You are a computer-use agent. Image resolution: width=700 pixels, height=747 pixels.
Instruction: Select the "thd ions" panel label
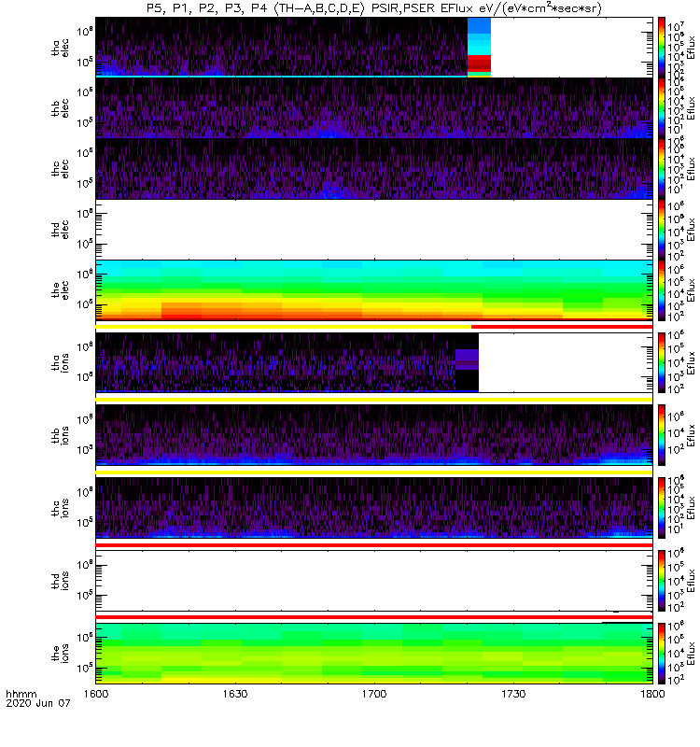(x=60, y=581)
